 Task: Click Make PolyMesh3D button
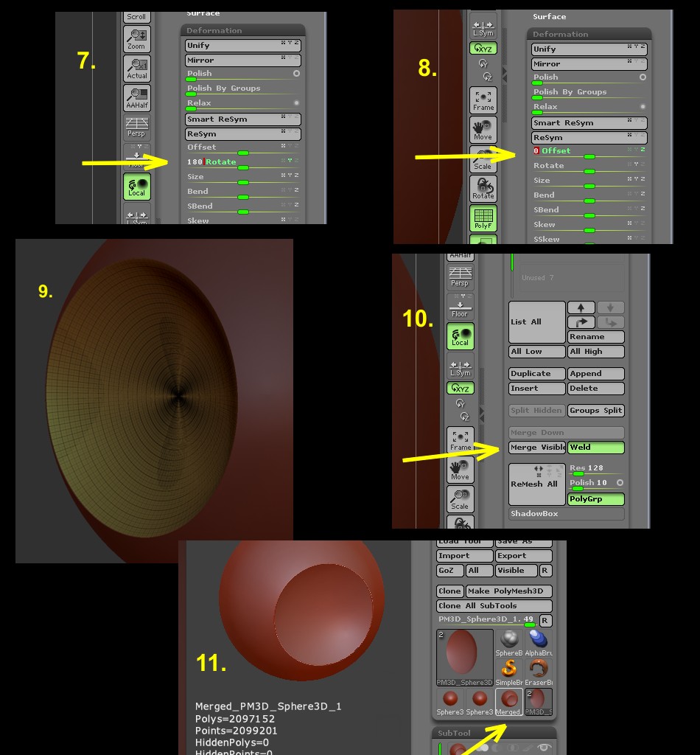(x=509, y=591)
